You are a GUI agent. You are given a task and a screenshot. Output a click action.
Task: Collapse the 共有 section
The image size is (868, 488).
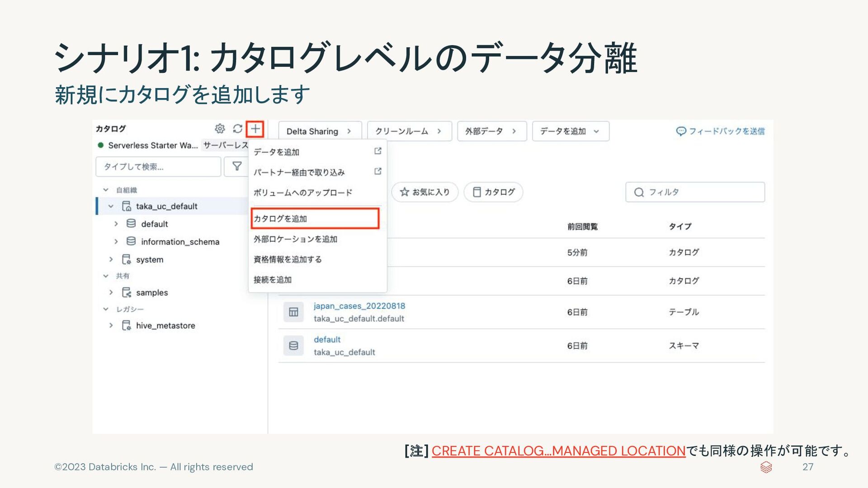pyautogui.click(x=106, y=276)
